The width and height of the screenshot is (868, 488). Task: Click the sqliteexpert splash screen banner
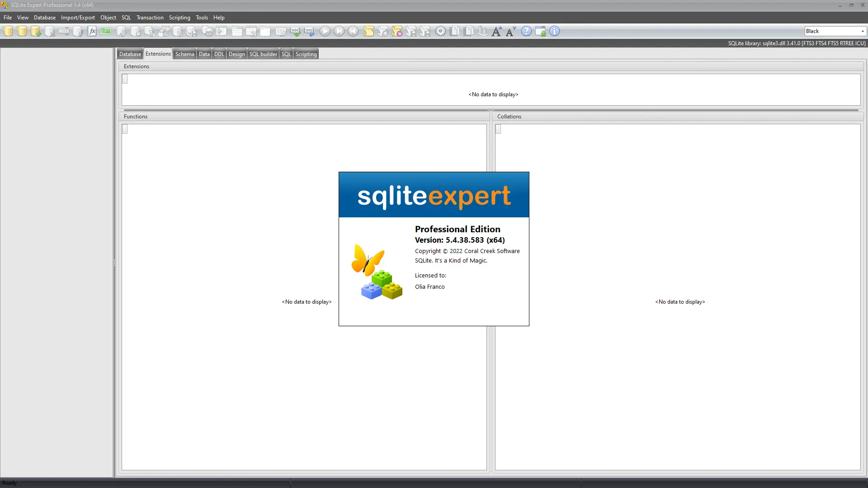434,195
